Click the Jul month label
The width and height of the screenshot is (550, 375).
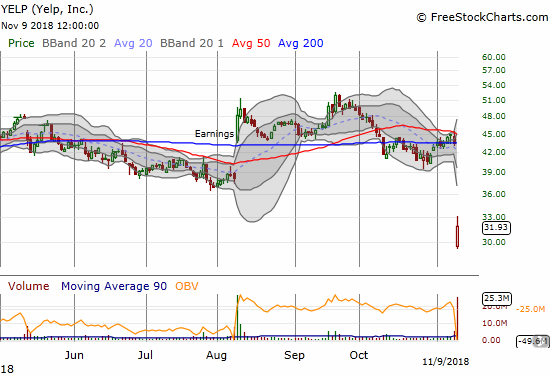tap(145, 355)
